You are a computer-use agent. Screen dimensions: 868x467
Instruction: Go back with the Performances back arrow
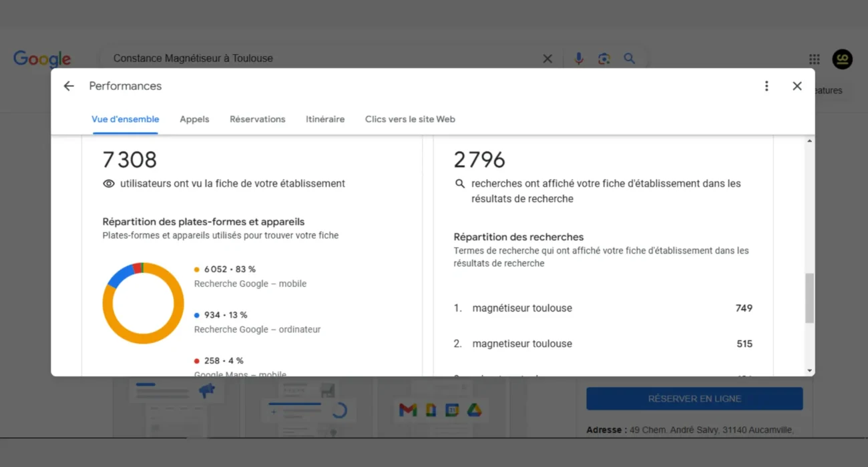pos(69,86)
